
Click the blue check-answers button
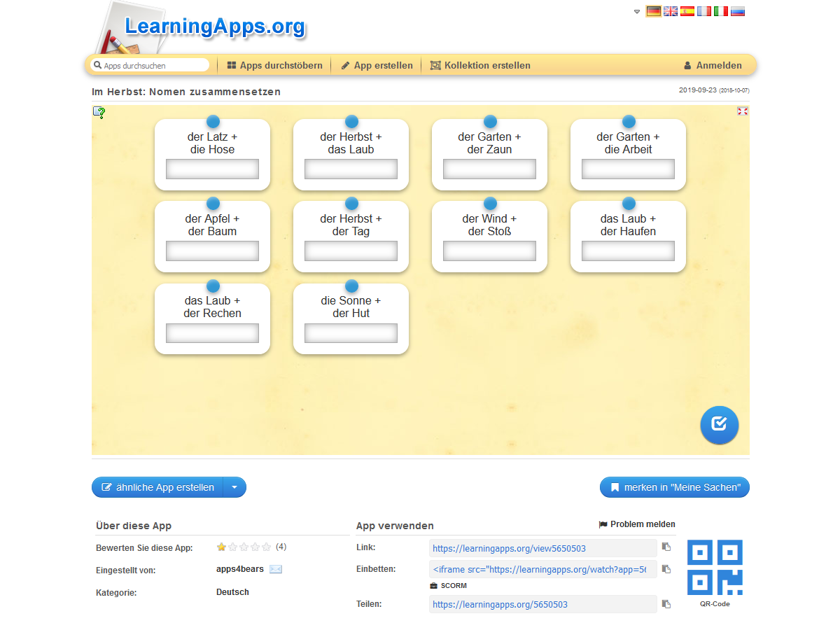tap(719, 425)
